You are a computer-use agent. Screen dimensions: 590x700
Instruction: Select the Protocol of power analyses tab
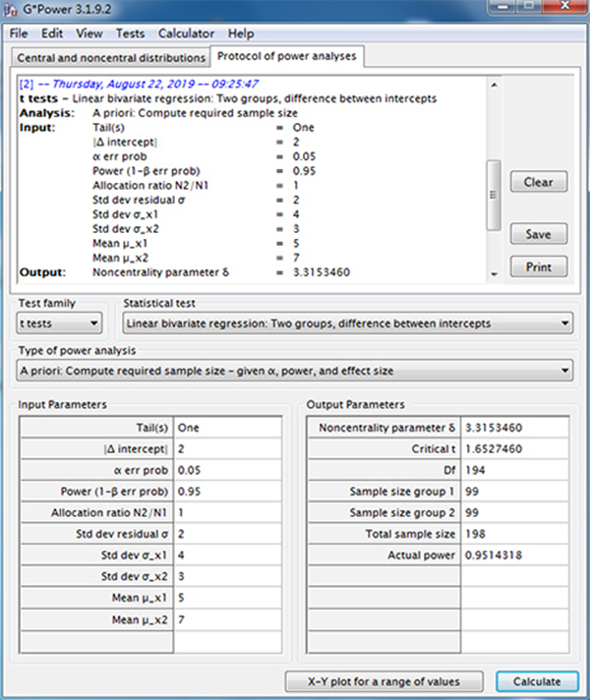tap(287, 56)
